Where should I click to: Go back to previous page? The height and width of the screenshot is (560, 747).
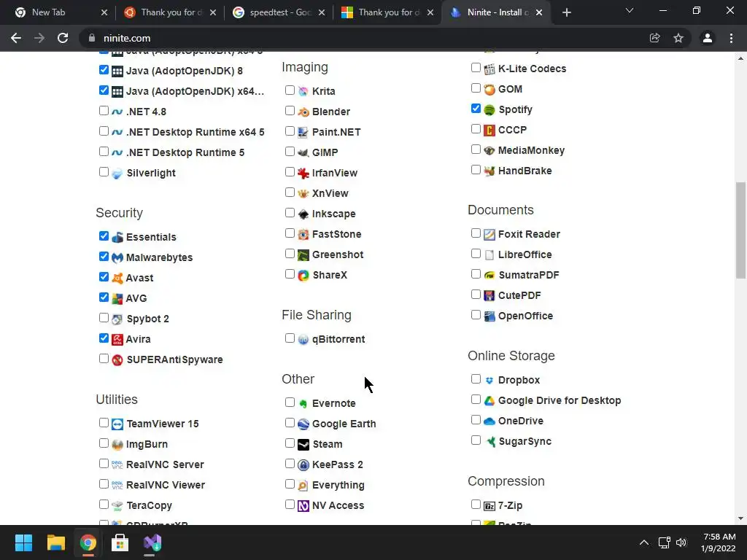[x=16, y=38]
